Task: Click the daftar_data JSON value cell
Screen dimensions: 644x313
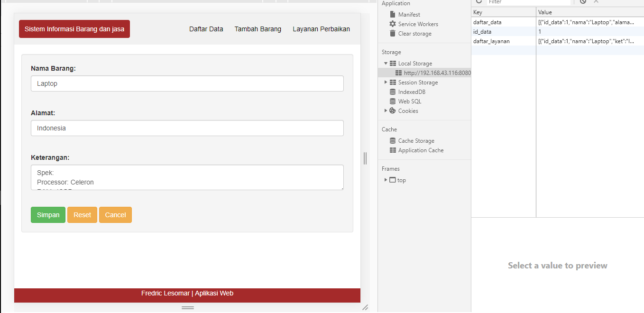Action: (x=590, y=22)
